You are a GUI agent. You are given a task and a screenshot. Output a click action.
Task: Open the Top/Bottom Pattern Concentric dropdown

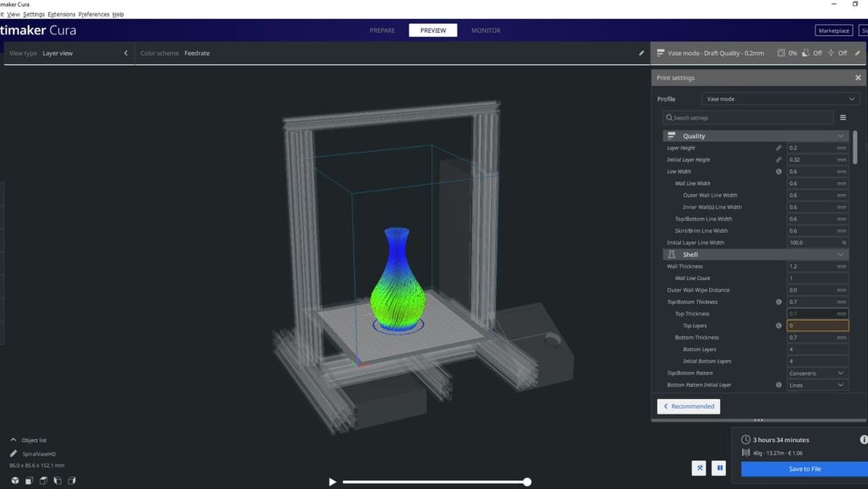[818, 373]
